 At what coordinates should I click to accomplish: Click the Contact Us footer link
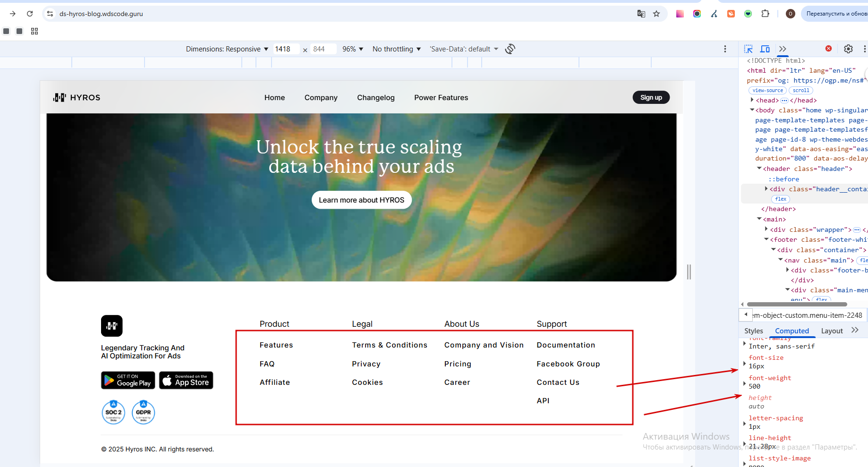pyautogui.click(x=558, y=382)
